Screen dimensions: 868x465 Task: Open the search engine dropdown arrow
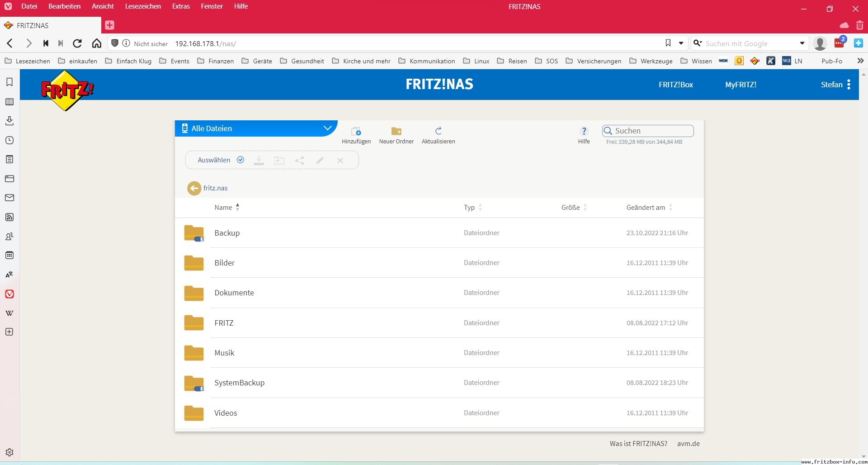[802, 43]
